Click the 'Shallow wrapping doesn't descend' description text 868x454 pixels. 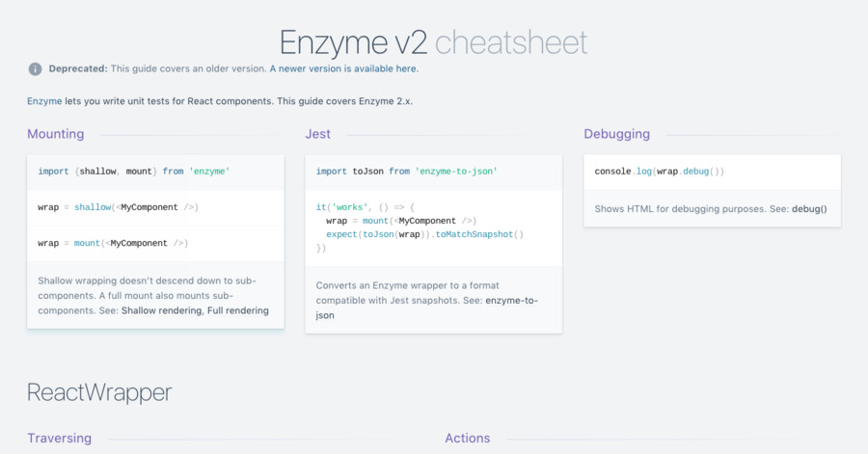(153, 296)
